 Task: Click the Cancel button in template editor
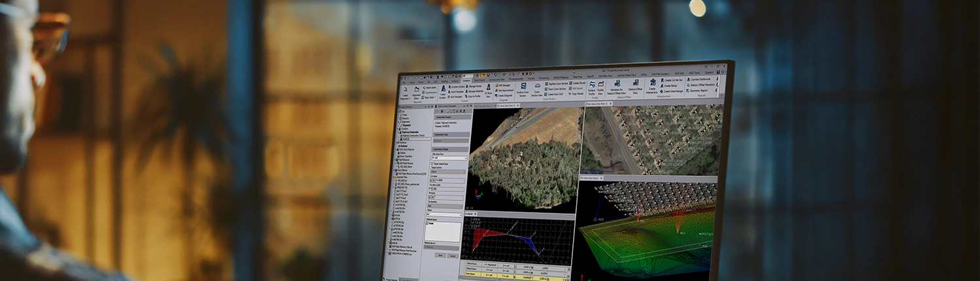pyautogui.click(x=452, y=256)
